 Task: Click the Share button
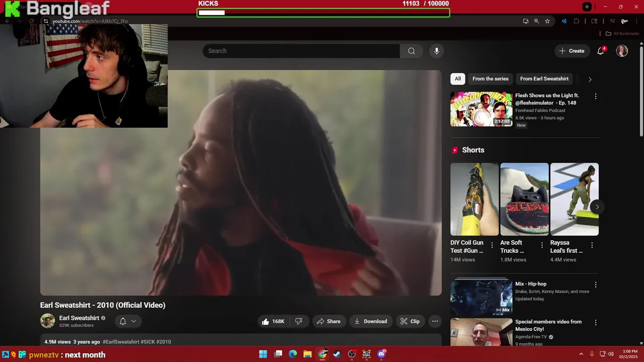329,321
